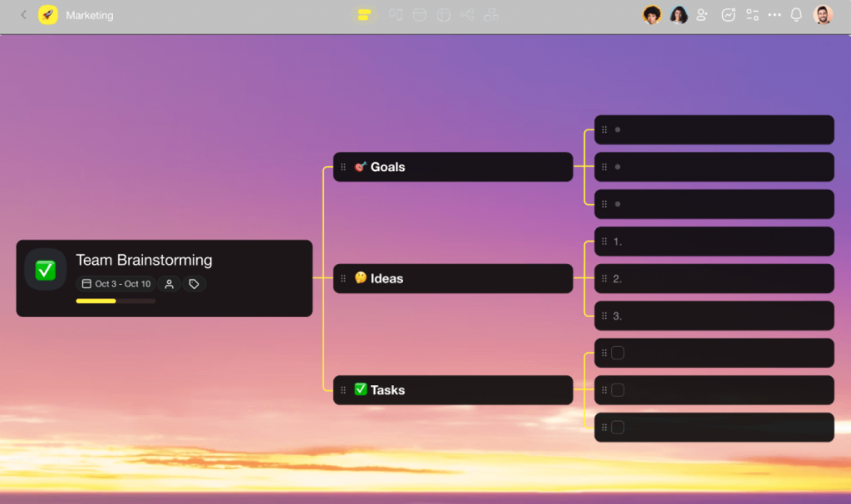This screenshot has height=504, width=851.
Task: Switch to the board columns view icon
Action: click(396, 15)
